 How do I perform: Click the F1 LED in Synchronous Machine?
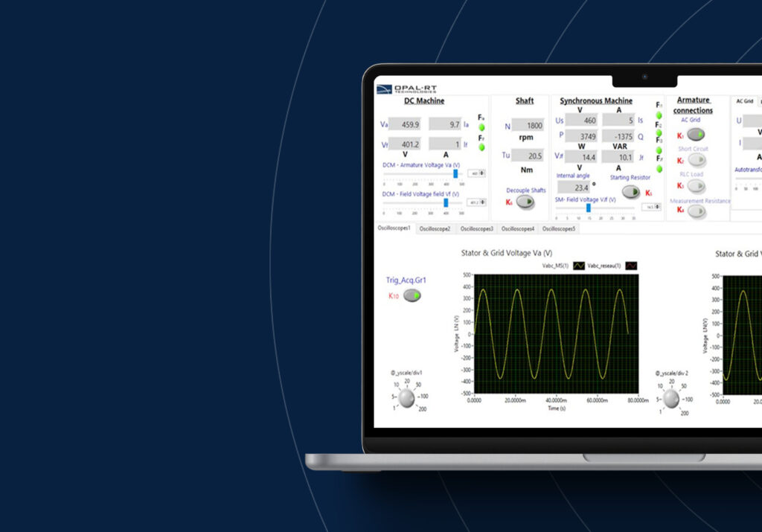[659, 115]
